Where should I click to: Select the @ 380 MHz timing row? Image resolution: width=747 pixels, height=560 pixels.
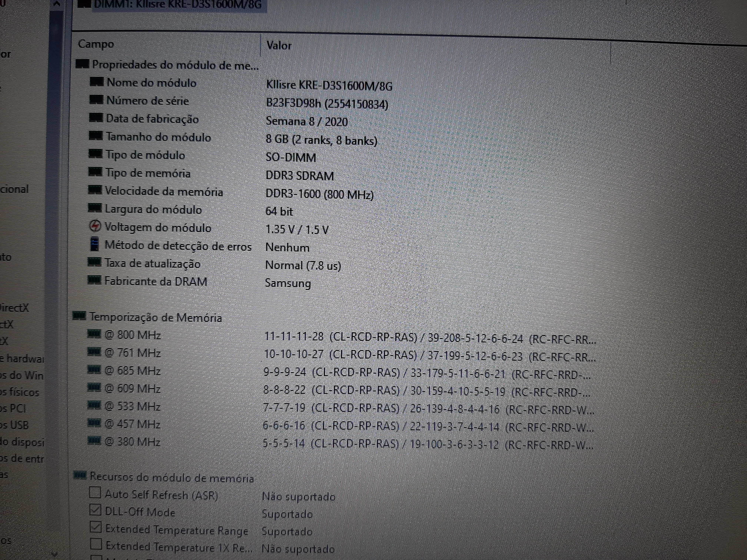tap(132, 442)
